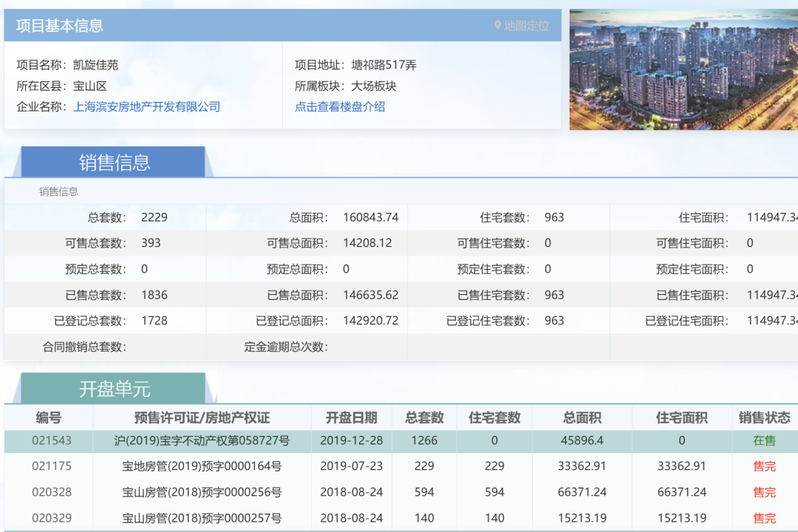Click 沪(2019)宝字不动产权第058727号 certificate
This screenshot has width=798, height=532.
[x=202, y=440]
